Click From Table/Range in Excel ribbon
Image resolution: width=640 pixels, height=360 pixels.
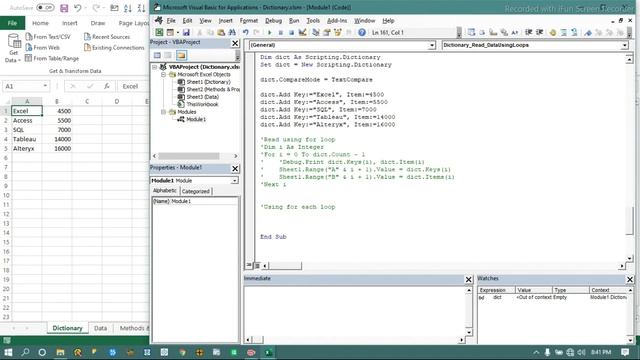(52, 58)
